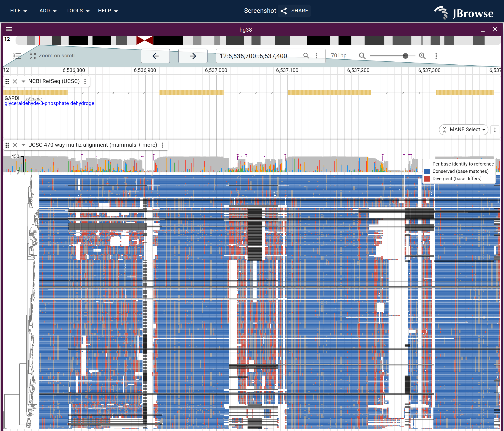
Task: Click the glyceraldehyde-3-phosphate dehydrogenase description
Action: click(x=51, y=103)
